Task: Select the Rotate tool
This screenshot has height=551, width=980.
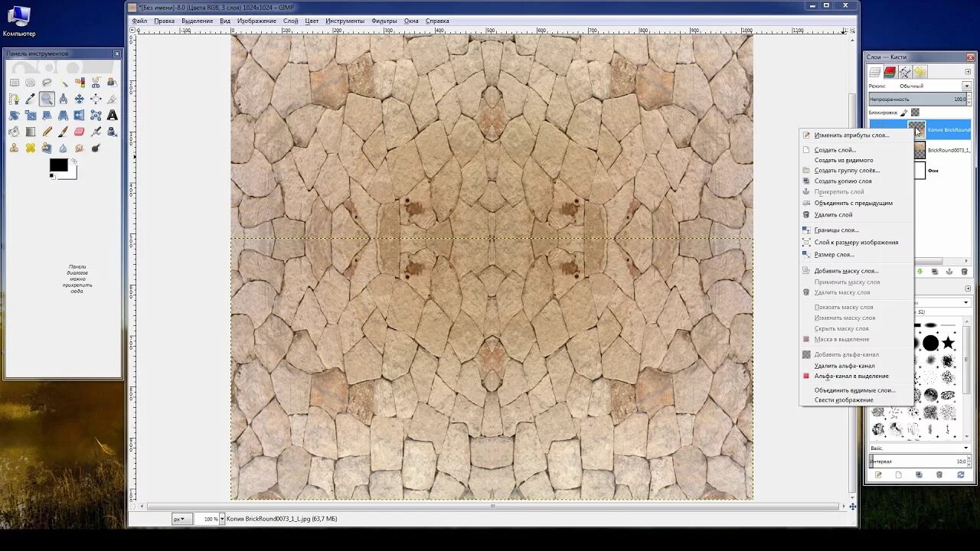Action: pos(15,115)
